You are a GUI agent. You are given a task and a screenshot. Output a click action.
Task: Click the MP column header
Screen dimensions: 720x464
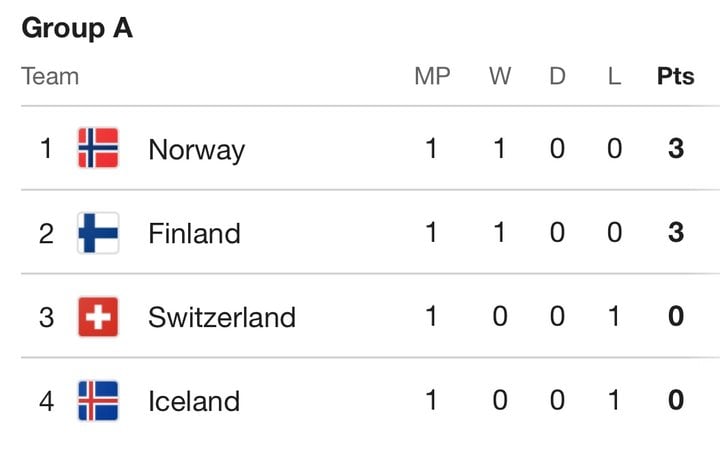click(x=432, y=76)
